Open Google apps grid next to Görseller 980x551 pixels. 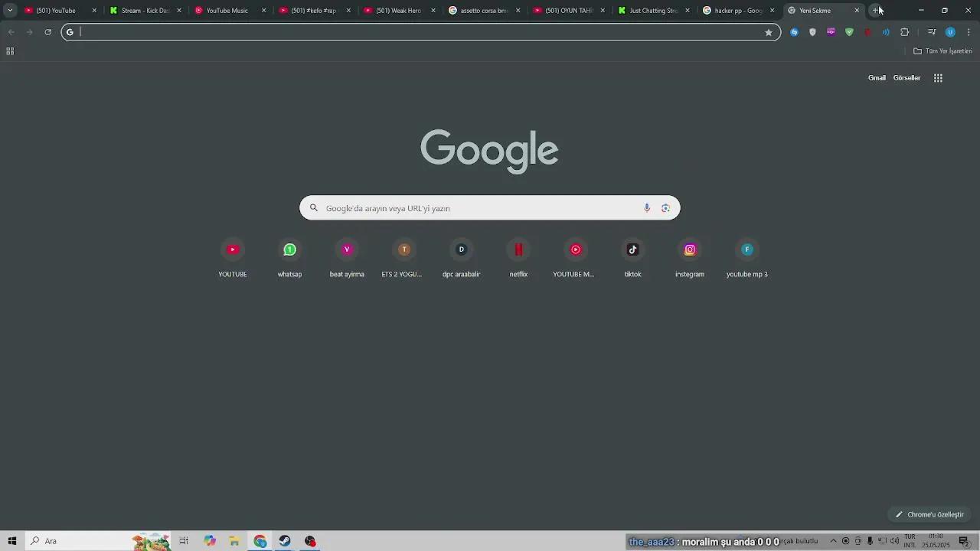click(938, 78)
